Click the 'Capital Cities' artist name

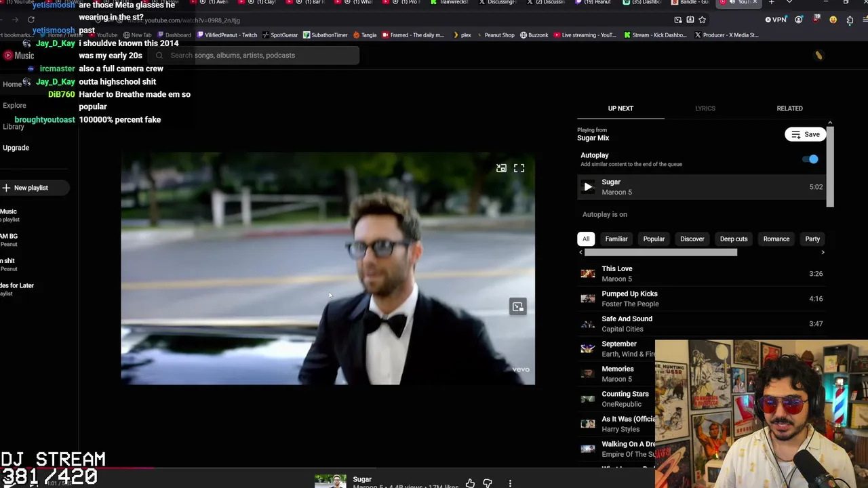pyautogui.click(x=623, y=329)
